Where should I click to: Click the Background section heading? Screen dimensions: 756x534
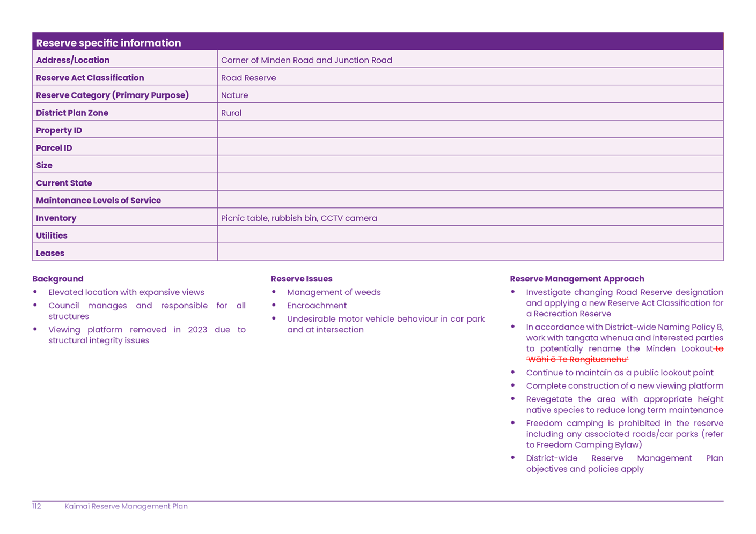click(x=58, y=279)
